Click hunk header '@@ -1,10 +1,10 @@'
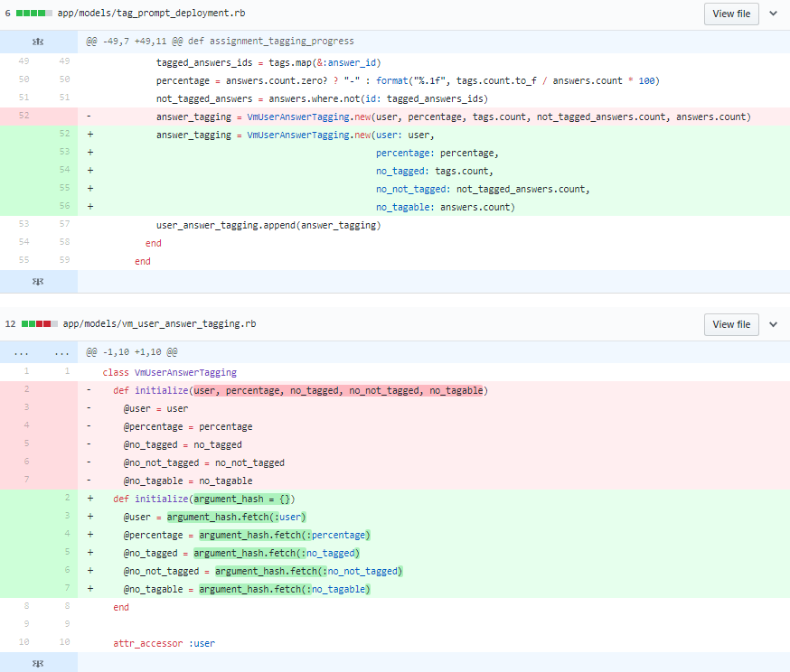The height and width of the screenshot is (672, 790). tap(131, 352)
